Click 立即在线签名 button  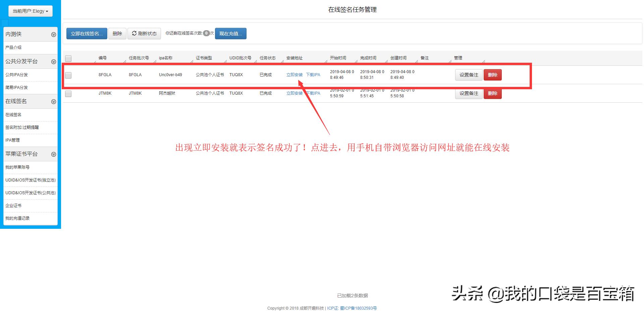coord(87,33)
